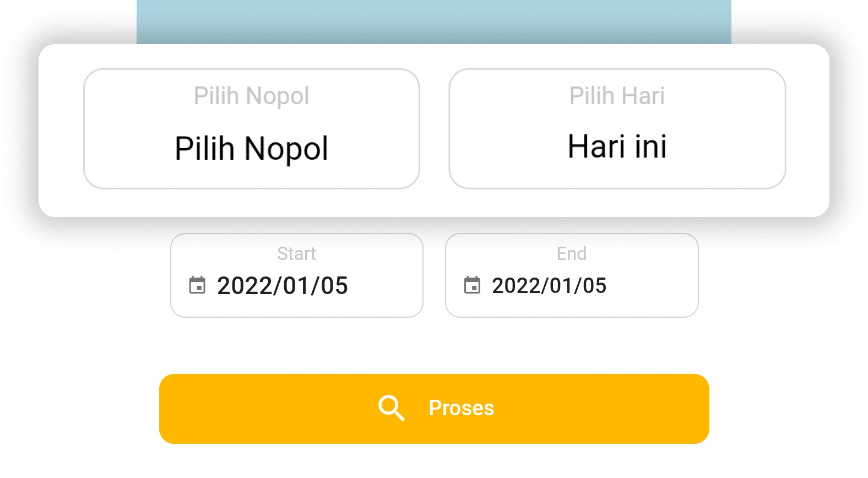Click the blue header area at top
This screenshot has width=868, height=478.
[434, 22]
